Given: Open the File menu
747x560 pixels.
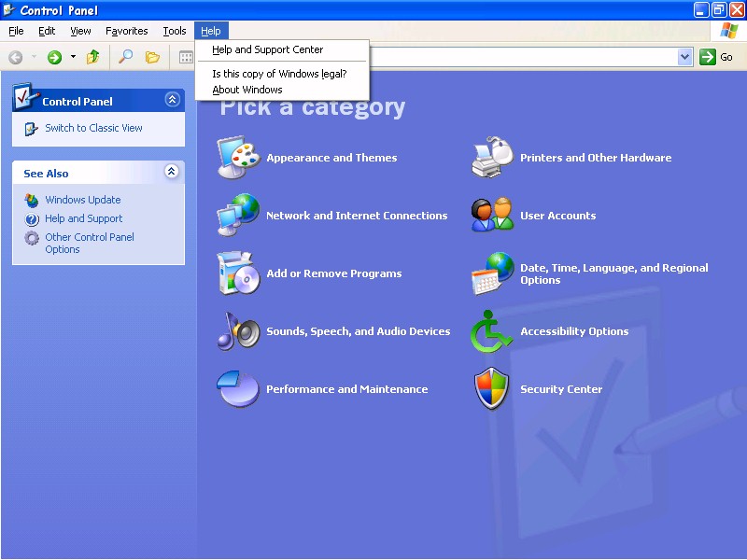Looking at the screenshot, I should (16, 31).
